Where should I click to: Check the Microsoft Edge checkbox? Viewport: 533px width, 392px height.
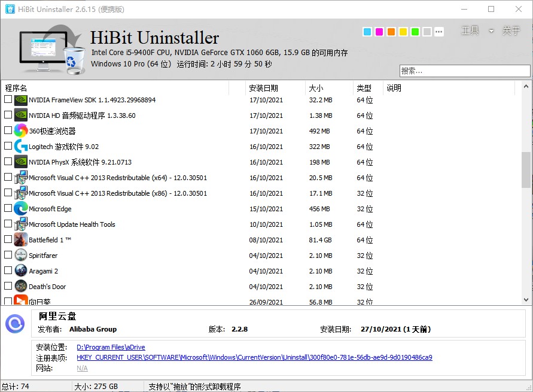[8, 208]
